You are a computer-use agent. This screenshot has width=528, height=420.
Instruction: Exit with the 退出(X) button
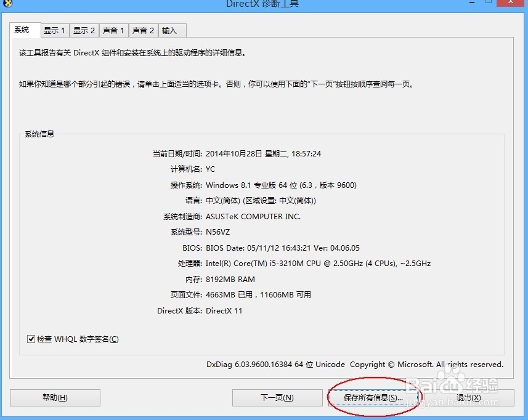[468, 398]
